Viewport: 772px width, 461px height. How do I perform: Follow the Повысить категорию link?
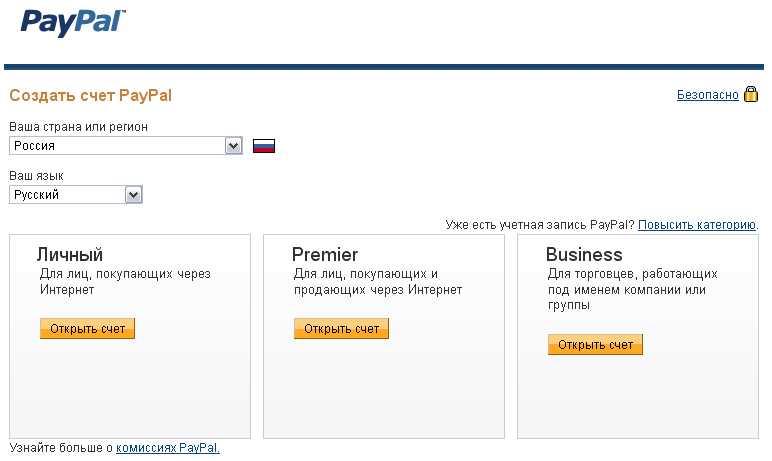coord(697,225)
